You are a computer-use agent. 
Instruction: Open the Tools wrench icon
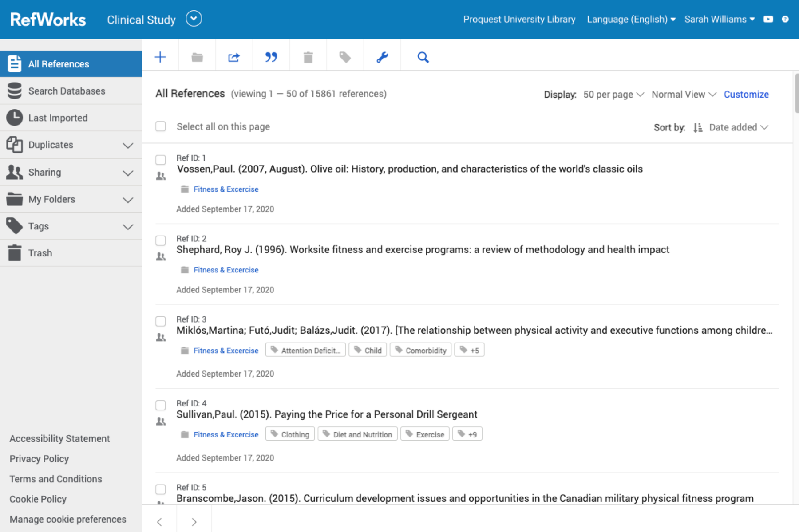point(382,57)
